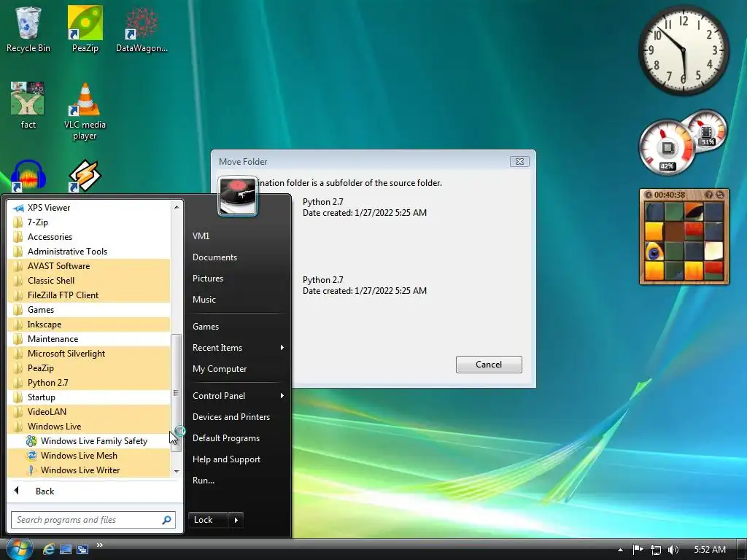Expand the Control Panel submenu arrow

click(282, 396)
